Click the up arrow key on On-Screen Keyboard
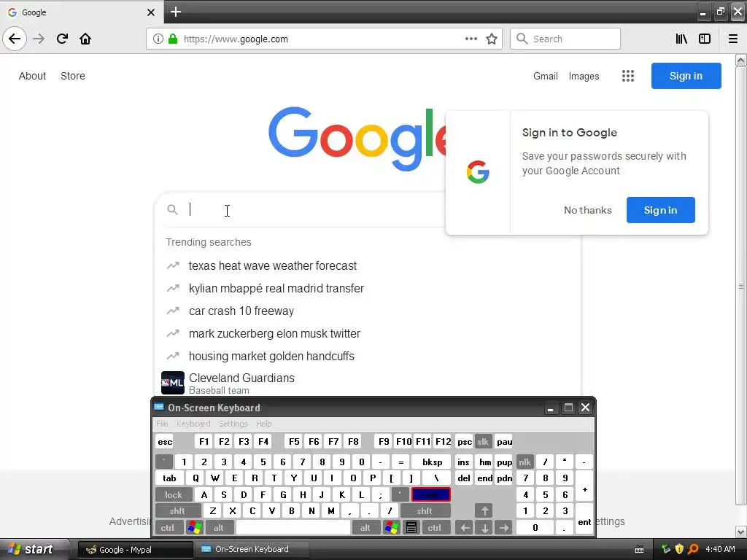Image resolution: width=747 pixels, height=560 pixels. coord(484,511)
